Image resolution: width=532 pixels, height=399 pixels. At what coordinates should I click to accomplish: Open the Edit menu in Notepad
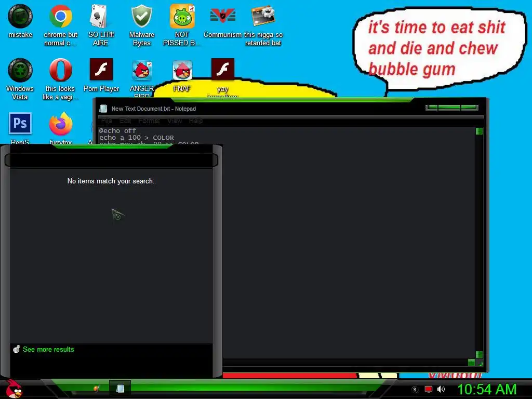pos(125,121)
